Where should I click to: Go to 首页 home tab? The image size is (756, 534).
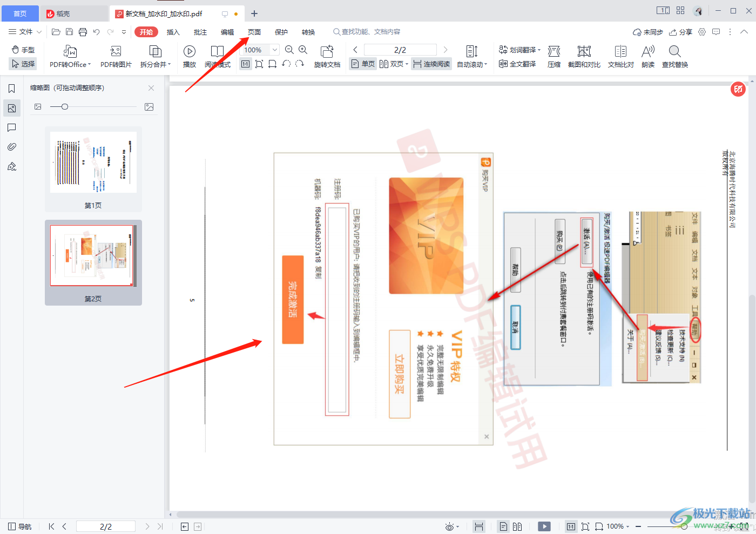click(20, 13)
